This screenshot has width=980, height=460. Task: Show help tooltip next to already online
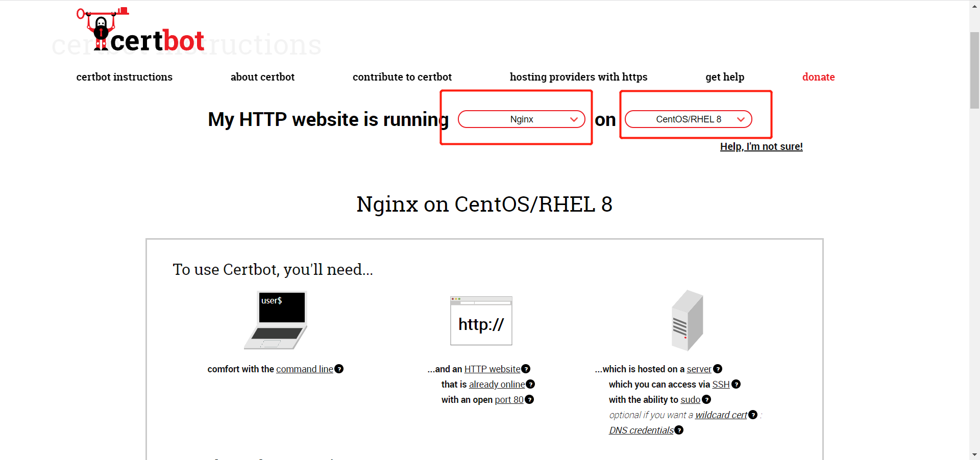530,384
